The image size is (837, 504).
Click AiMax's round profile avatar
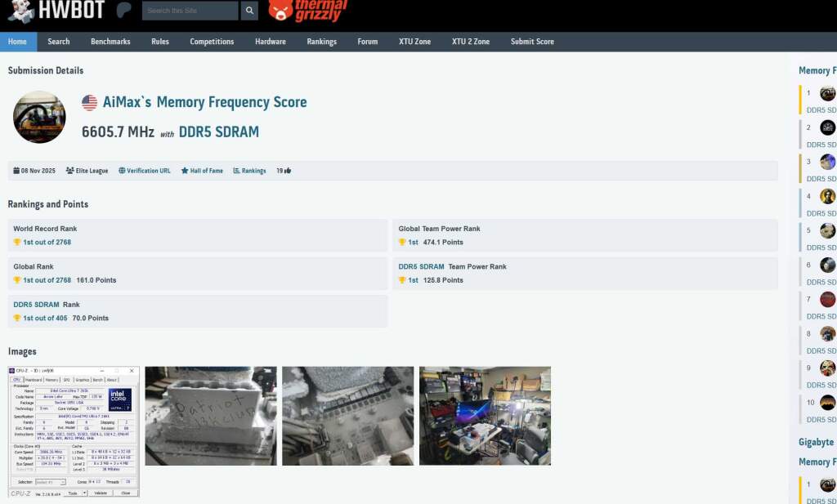(x=39, y=117)
